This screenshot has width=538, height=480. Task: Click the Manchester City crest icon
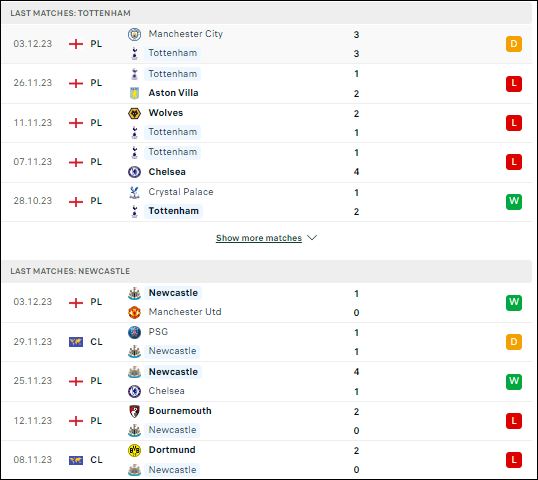(x=134, y=34)
